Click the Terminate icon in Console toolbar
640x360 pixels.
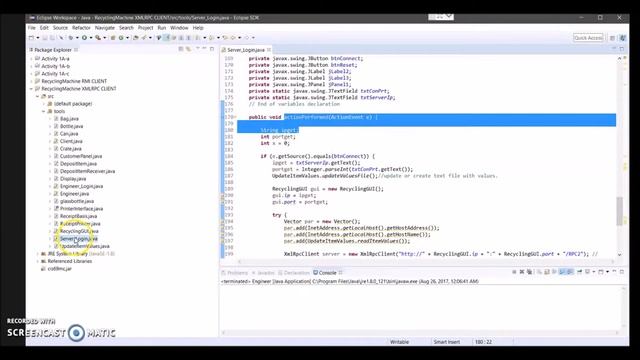click(x=514, y=272)
